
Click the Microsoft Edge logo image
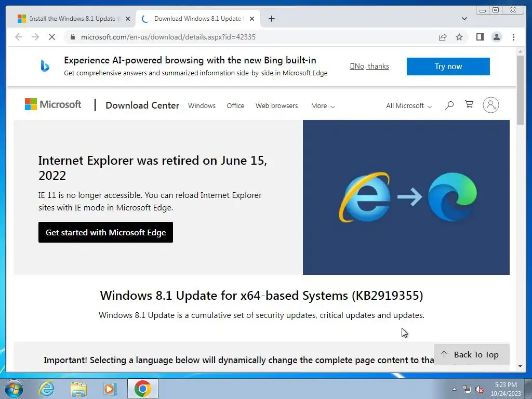453,197
